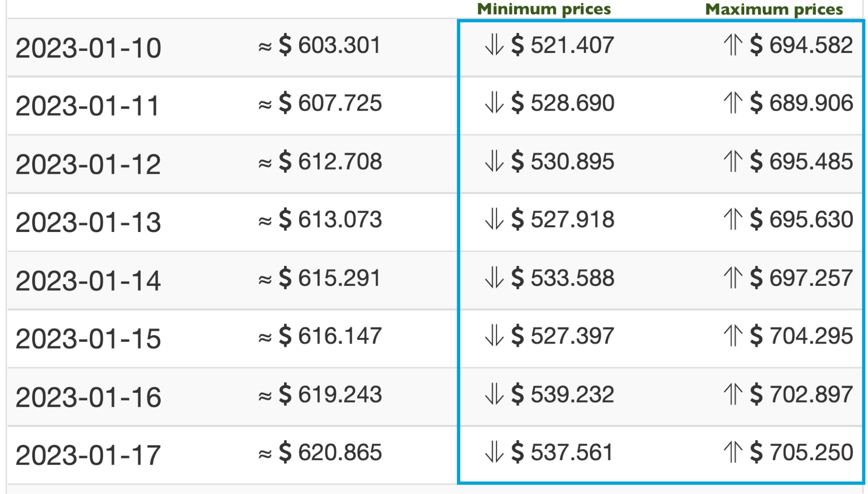Select the 2023-01-16 date cell

[x=88, y=397]
